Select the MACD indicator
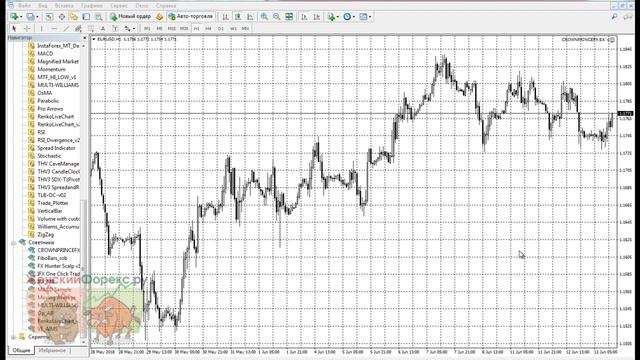The image size is (640, 360). (x=45, y=53)
